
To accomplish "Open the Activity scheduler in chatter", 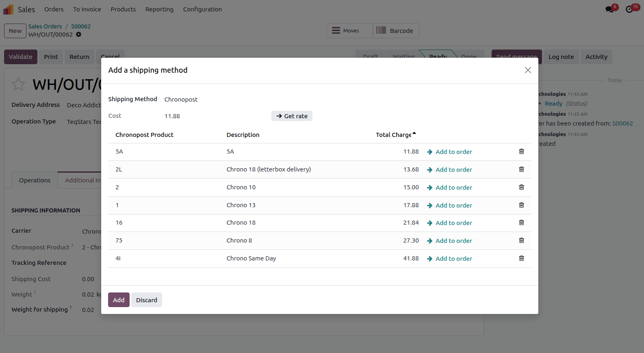I will coord(596,57).
